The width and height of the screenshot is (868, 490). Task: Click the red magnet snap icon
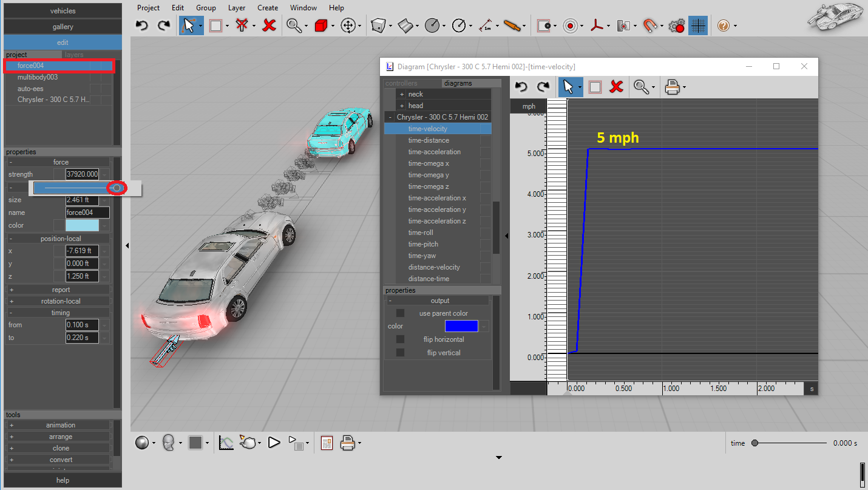(650, 26)
